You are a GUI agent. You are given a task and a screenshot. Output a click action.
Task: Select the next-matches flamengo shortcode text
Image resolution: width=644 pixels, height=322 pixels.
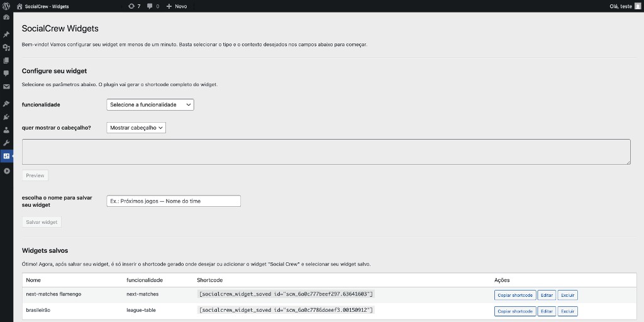point(286,294)
